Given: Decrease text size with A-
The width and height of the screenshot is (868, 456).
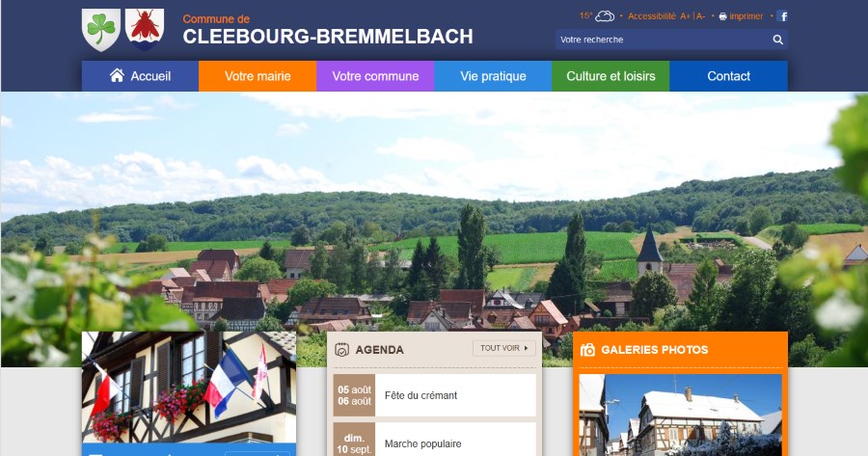Looking at the screenshot, I should point(700,16).
